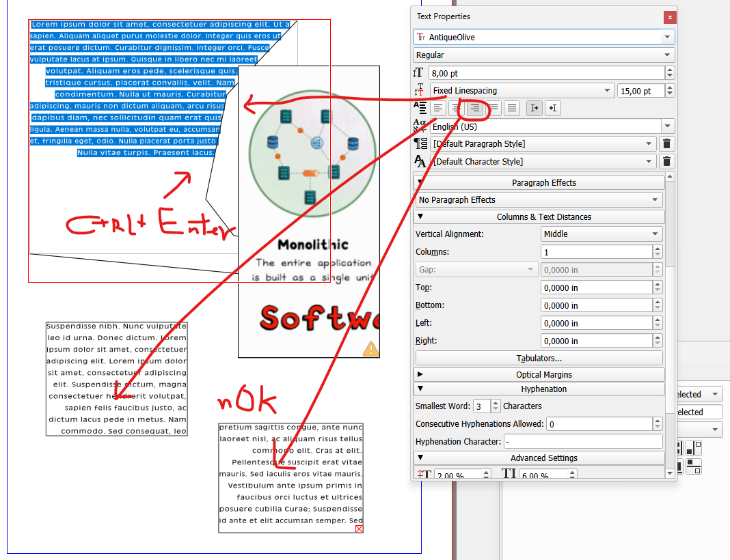
Task: Remove character style with its trash icon
Action: pyautogui.click(x=666, y=161)
